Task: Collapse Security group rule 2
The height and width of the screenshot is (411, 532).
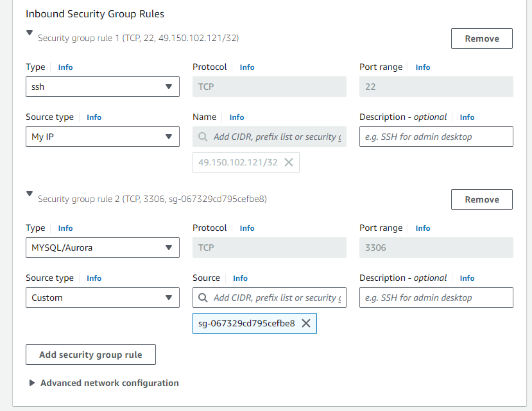Action: [29, 193]
